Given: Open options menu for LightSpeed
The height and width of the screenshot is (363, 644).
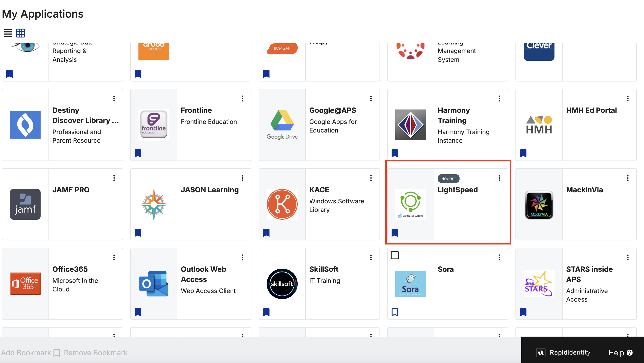Looking at the screenshot, I should pyautogui.click(x=499, y=178).
